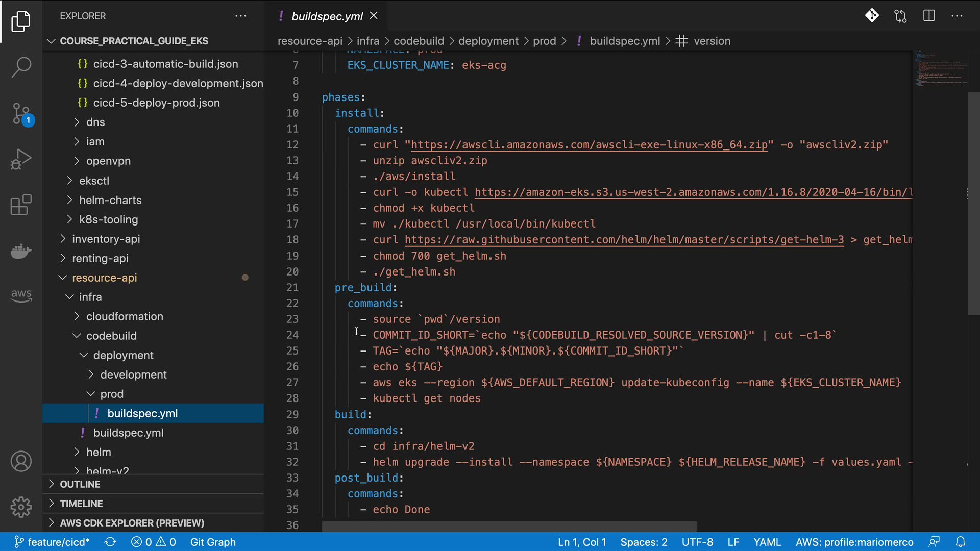980x551 pixels.
Task: Click the editor horizontal scrollbar
Action: pos(509,526)
